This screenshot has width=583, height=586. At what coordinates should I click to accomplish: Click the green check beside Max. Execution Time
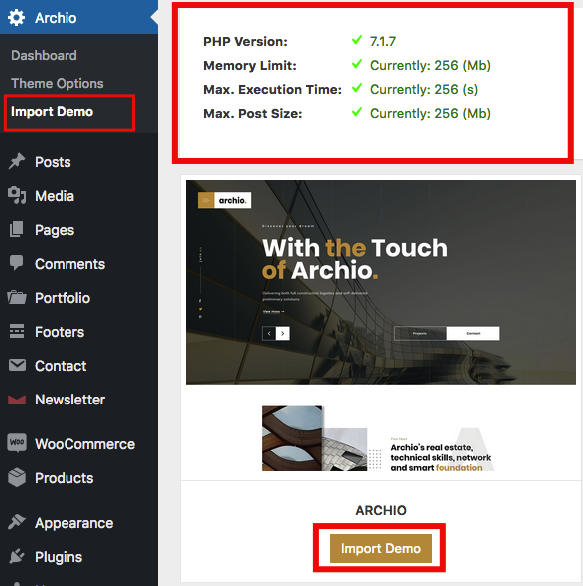[x=357, y=88]
